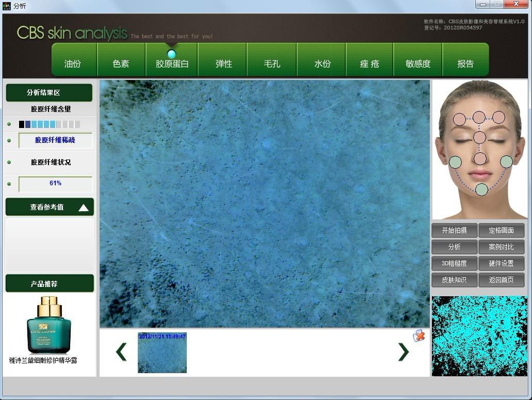Open 3D粗糙度 view
The height and width of the screenshot is (400, 532).
click(x=454, y=263)
